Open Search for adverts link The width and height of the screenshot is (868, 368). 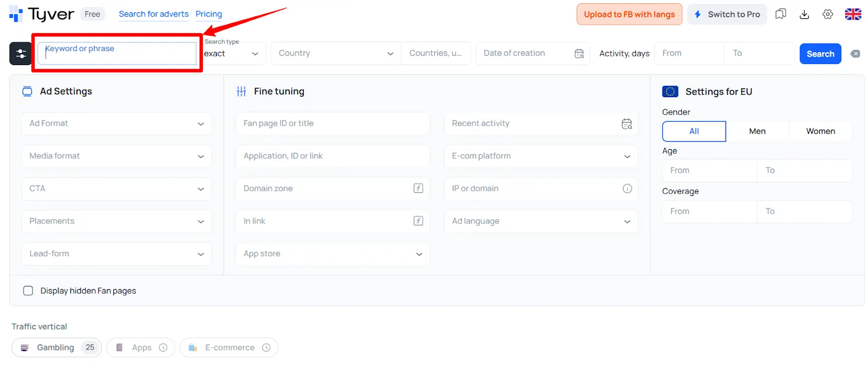154,14
